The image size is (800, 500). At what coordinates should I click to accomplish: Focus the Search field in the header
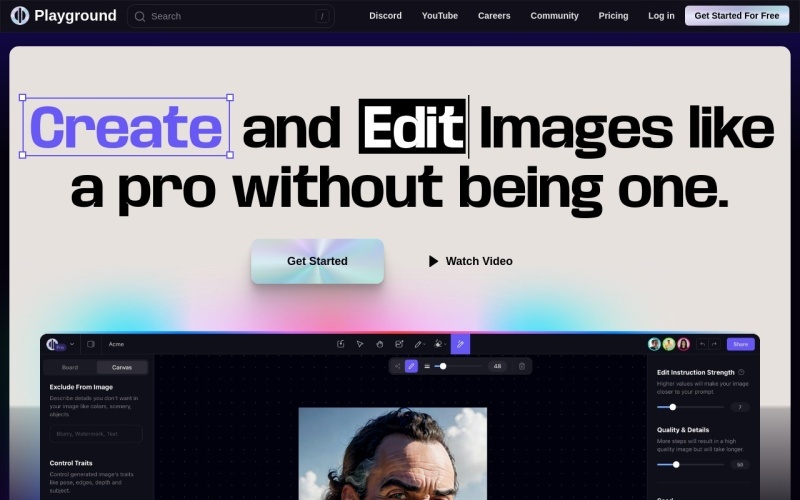click(x=231, y=16)
